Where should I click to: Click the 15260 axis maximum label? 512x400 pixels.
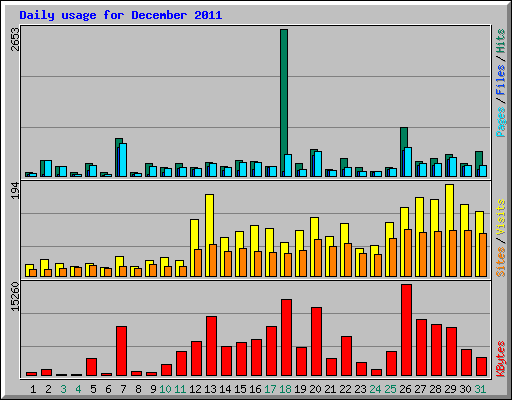(15, 297)
